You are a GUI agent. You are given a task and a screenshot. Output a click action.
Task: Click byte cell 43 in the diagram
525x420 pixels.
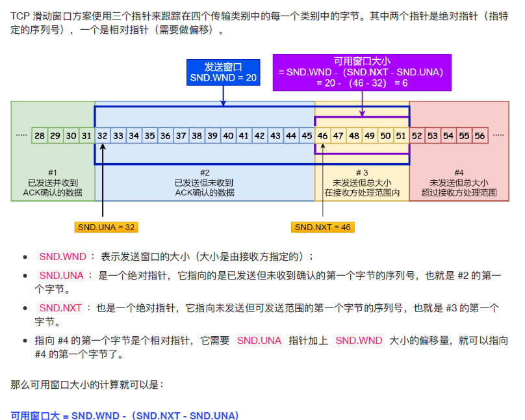click(275, 136)
